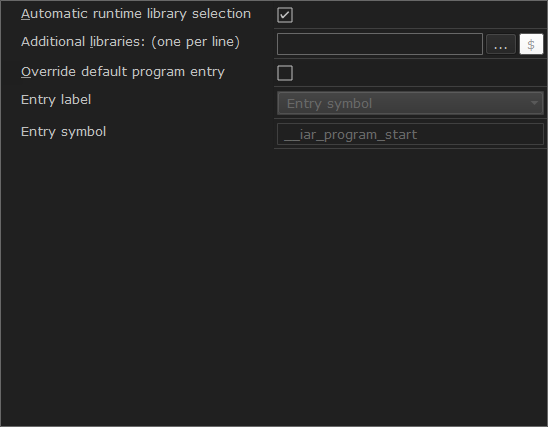
Task: Click the Automatic runtime library selection label
Action: 136,14
